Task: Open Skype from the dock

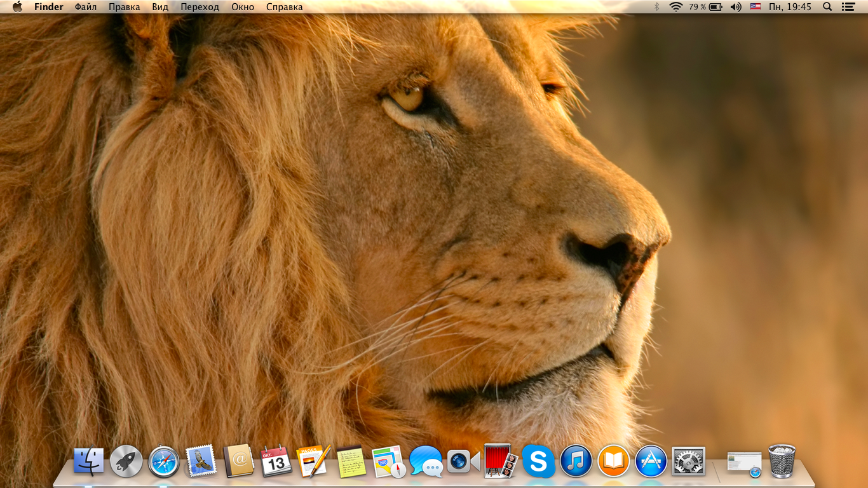Action: click(x=538, y=461)
